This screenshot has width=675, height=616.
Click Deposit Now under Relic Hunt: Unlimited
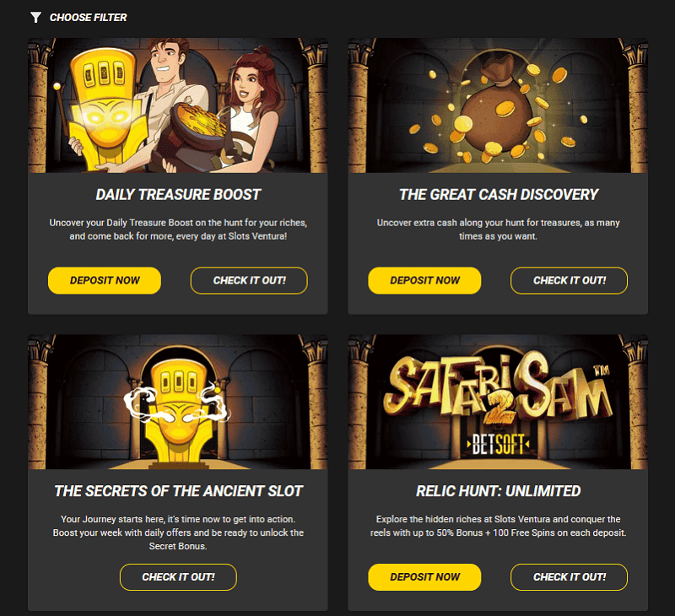click(425, 577)
